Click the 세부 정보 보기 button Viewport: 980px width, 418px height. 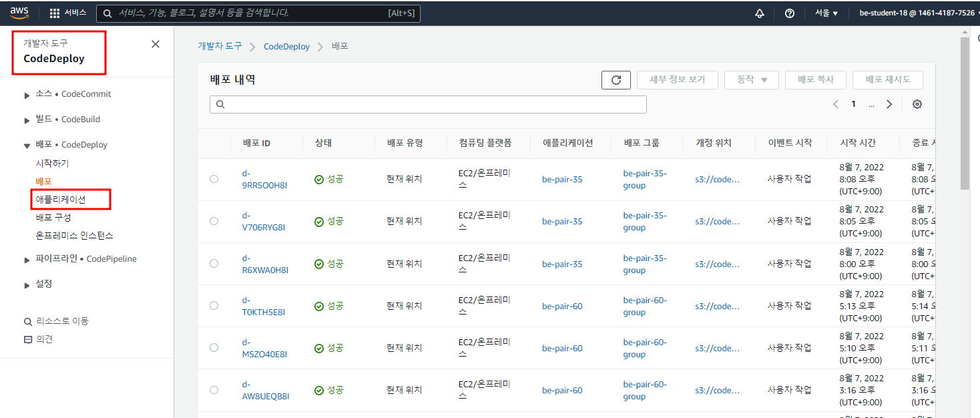click(x=678, y=80)
